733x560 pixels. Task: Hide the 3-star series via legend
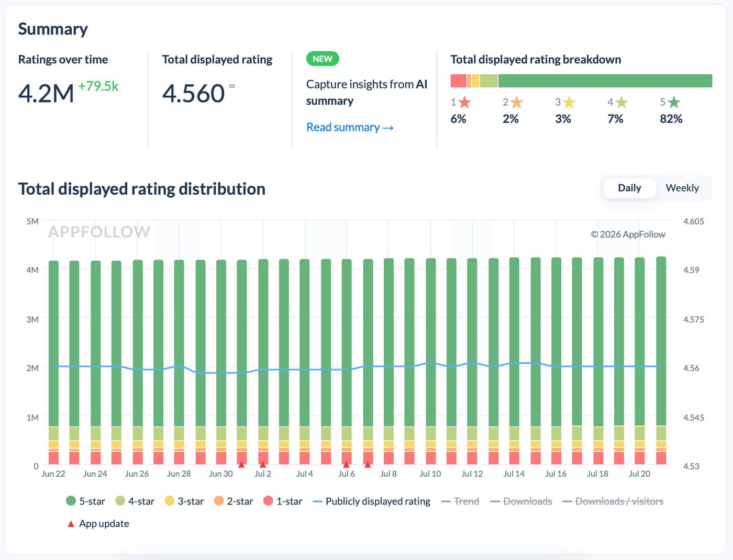click(184, 501)
